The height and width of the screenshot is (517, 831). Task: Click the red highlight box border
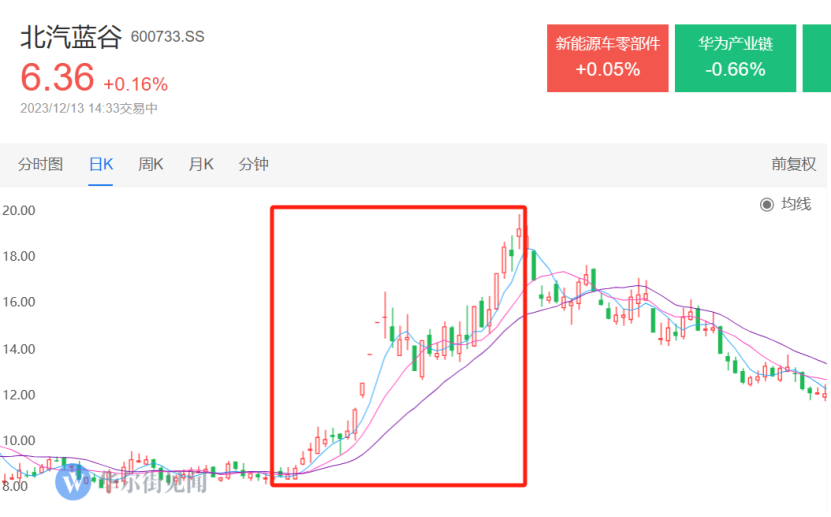[399, 208]
